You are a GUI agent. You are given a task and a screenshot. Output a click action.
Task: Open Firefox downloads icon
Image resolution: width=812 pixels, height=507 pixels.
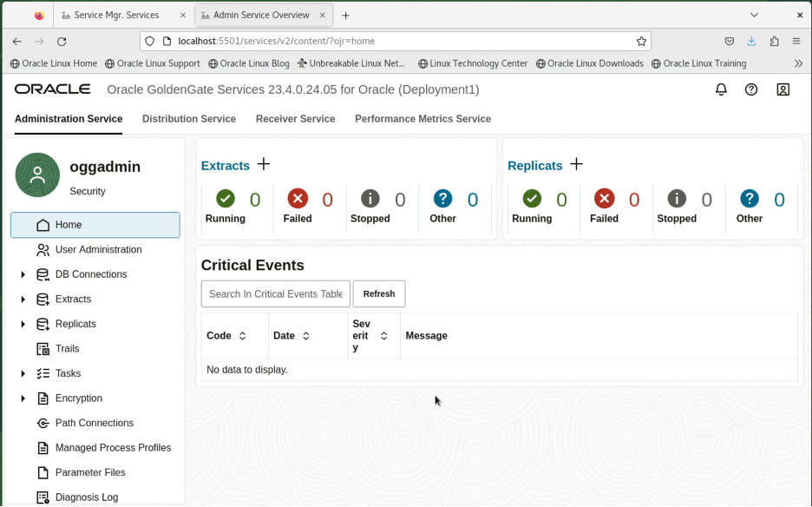pyautogui.click(x=751, y=42)
